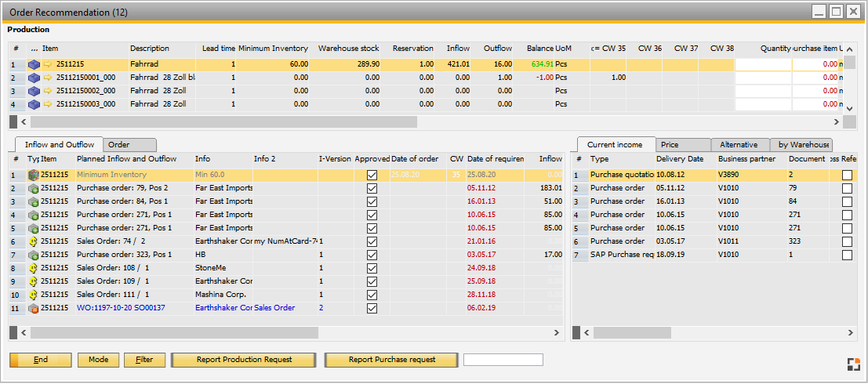This screenshot has height=384, width=868.
Task: Click the Filter button
Action: point(144,360)
